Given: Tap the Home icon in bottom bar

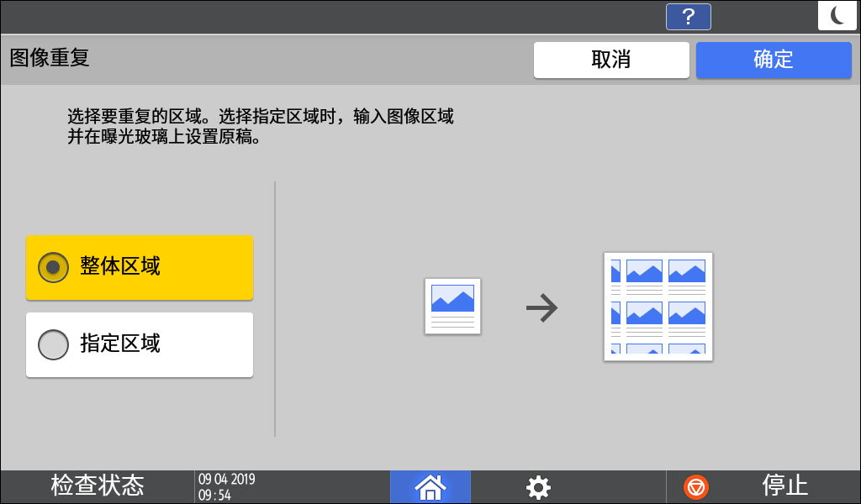Looking at the screenshot, I should [x=430, y=486].
